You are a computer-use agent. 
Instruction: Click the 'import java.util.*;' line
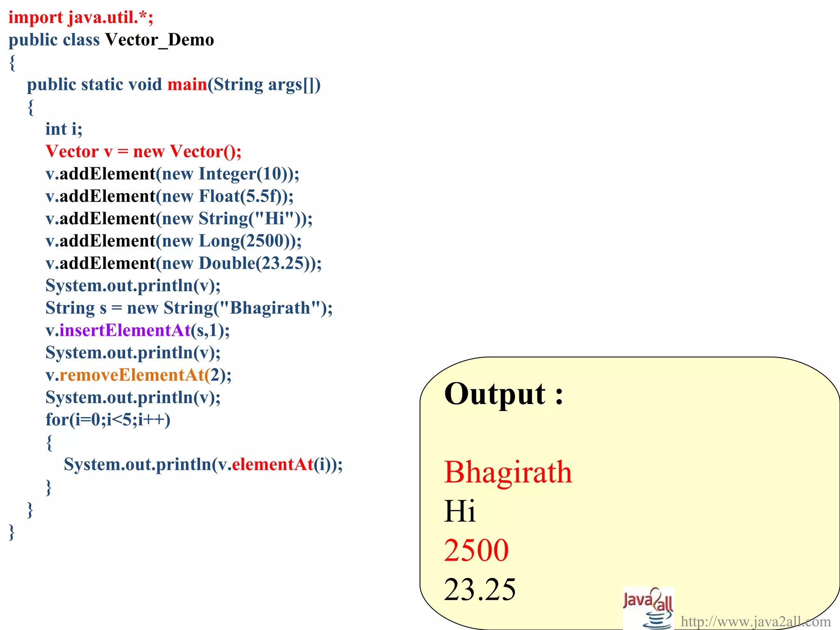(81, 18)
